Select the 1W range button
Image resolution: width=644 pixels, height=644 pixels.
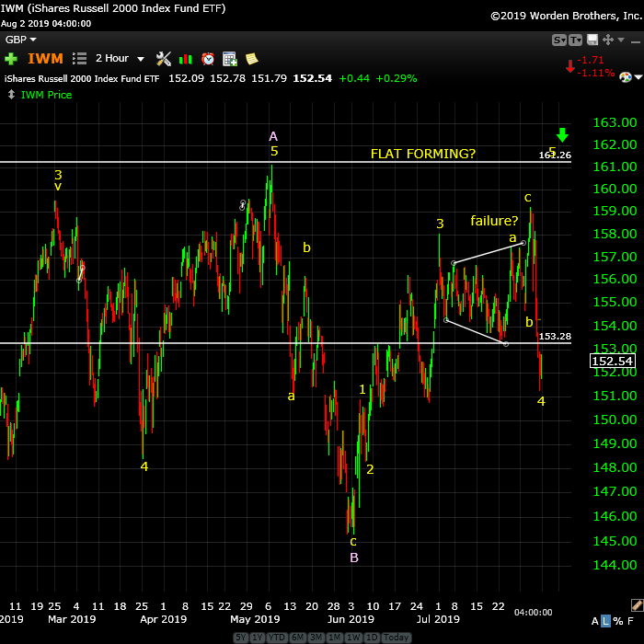pos(353,637)
